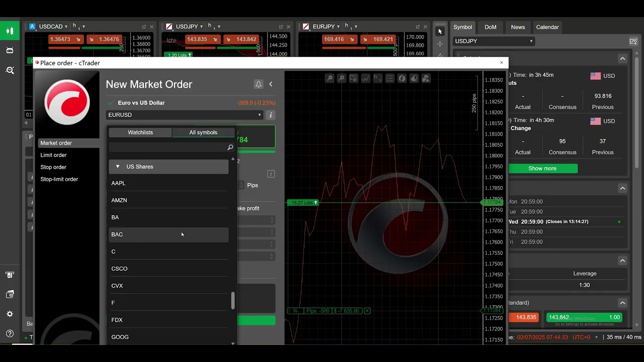Image resolution: width=644 pixels, height=362 pixels.
Task: Open the indicators f icon in preview toolbar
Action: point(402,78)
